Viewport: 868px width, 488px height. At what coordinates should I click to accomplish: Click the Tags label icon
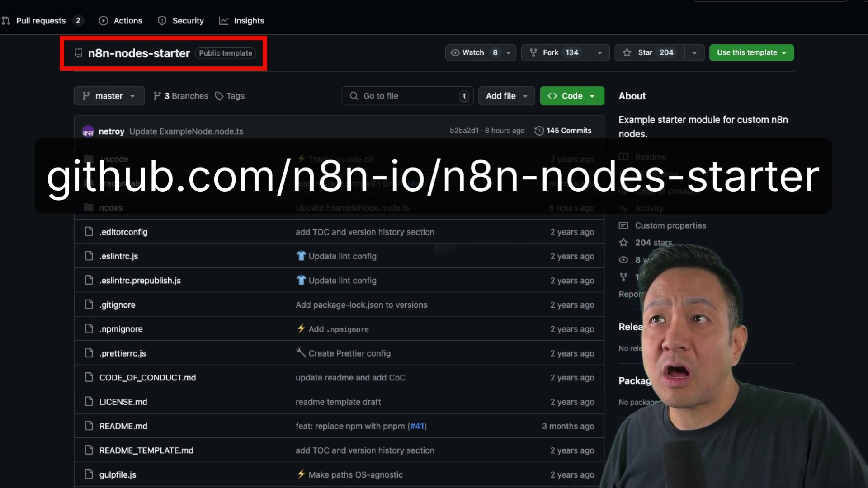[219, 96]
